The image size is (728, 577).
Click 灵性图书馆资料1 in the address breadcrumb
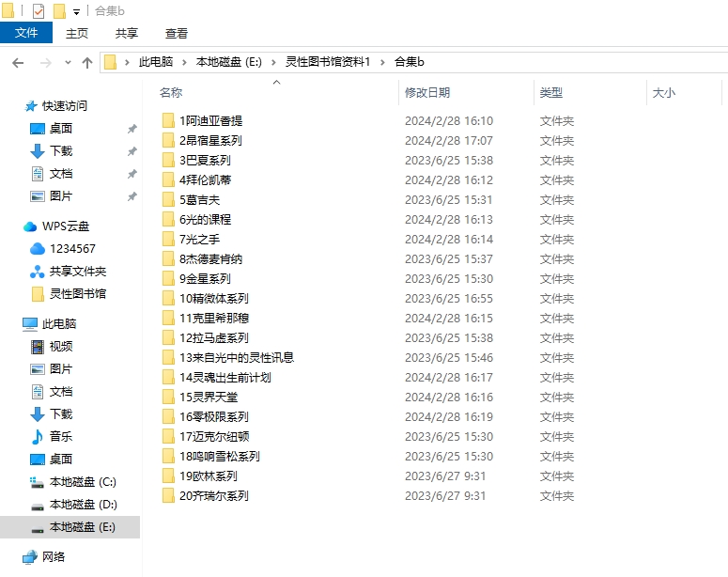pos(327,62)
